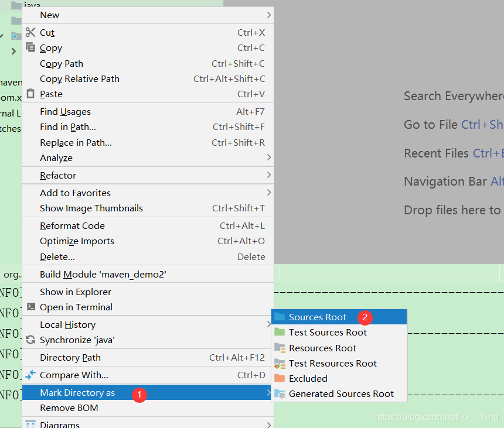The width and height of the screenshot is (504, 428).
Task: Choose Add to Favorites
Action: pos(148,193)
